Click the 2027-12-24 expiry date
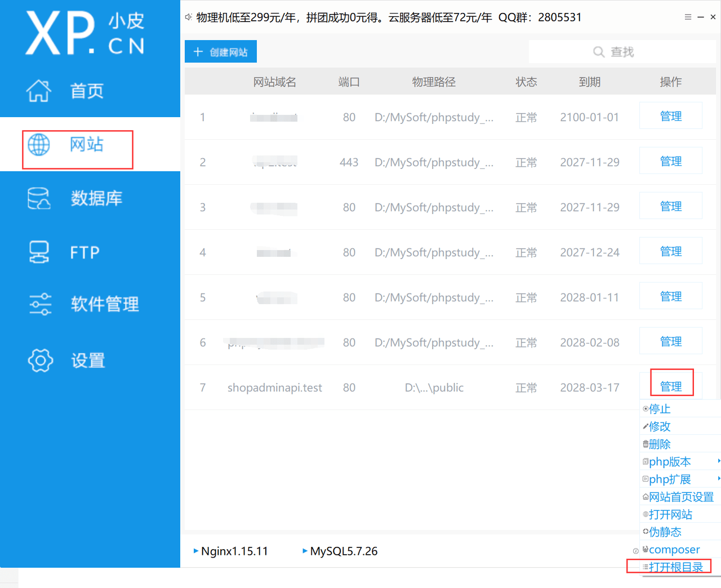 tap(590, 252)
